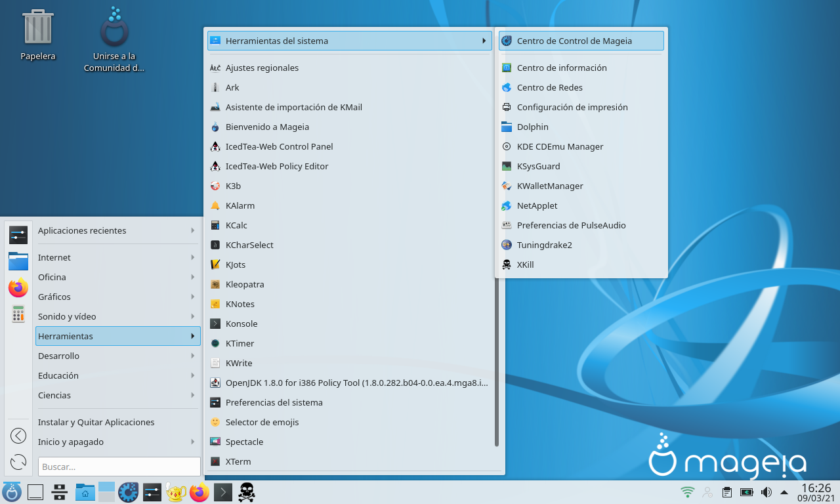Open KCalc calculator entry
This screenshot has height=504, width=840.
349,225
